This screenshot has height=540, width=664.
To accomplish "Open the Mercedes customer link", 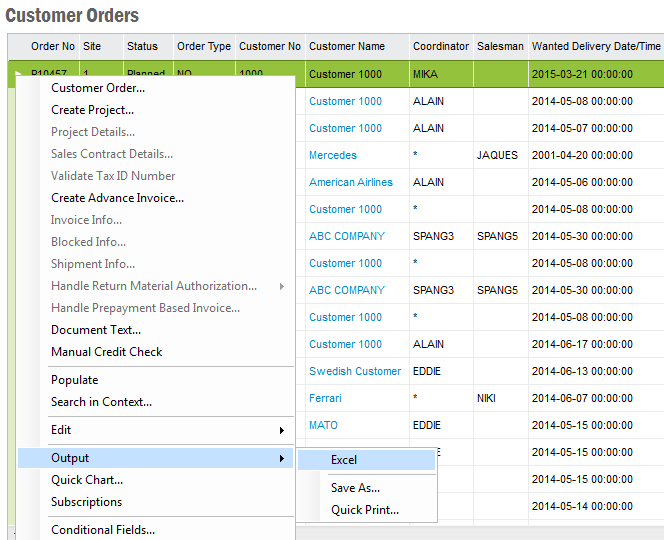I will click(x=333, y=155).
